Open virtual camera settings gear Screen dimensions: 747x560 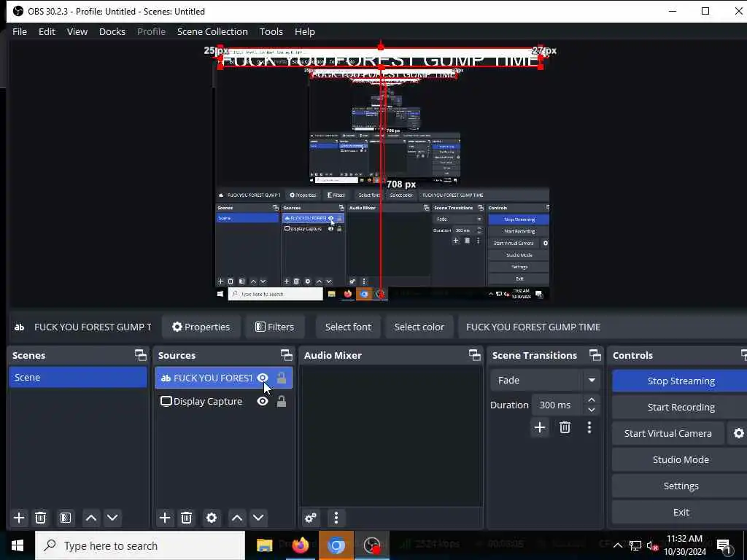coord(738,433)
